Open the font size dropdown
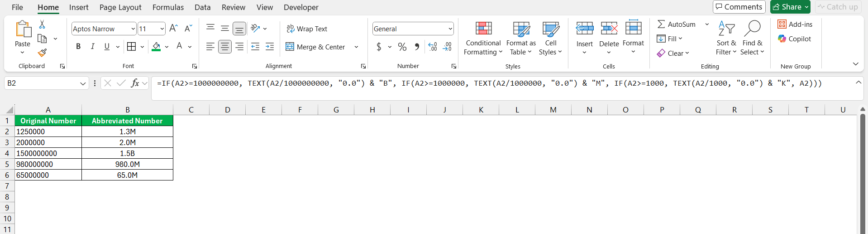Image resolution: width=868 pixels, height=234 pixels. click(162, 29)
